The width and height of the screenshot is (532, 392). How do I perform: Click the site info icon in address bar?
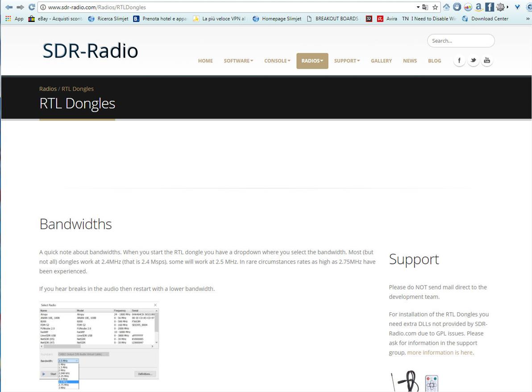(x=43, y=7)
